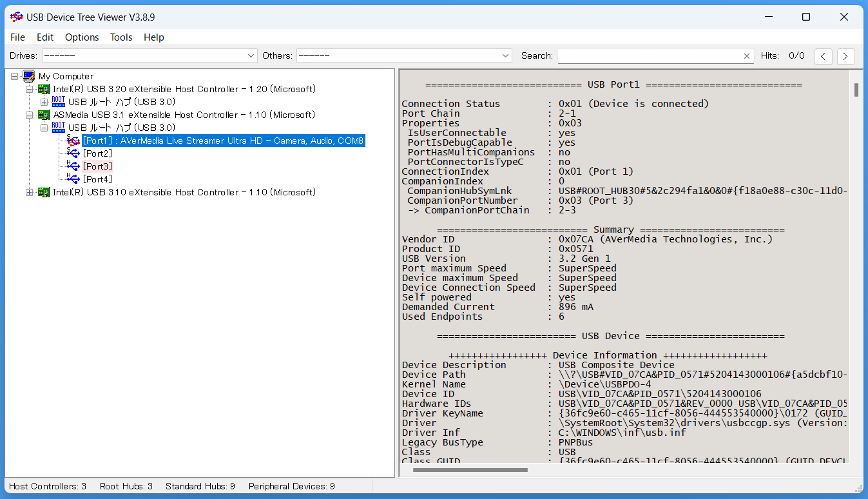Click Standard Hubs: 9 in status bar

point(200,486)
